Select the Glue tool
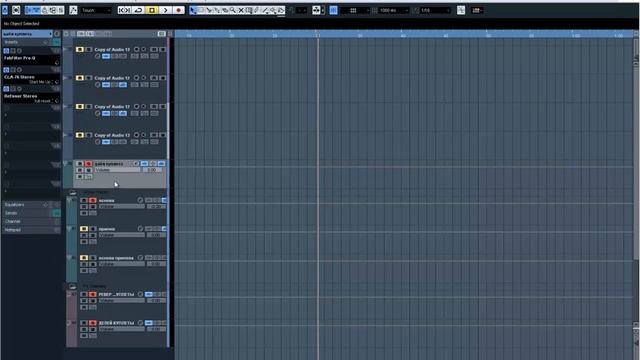The width and height of the screenshot is (640, 360). coord(217,10)
